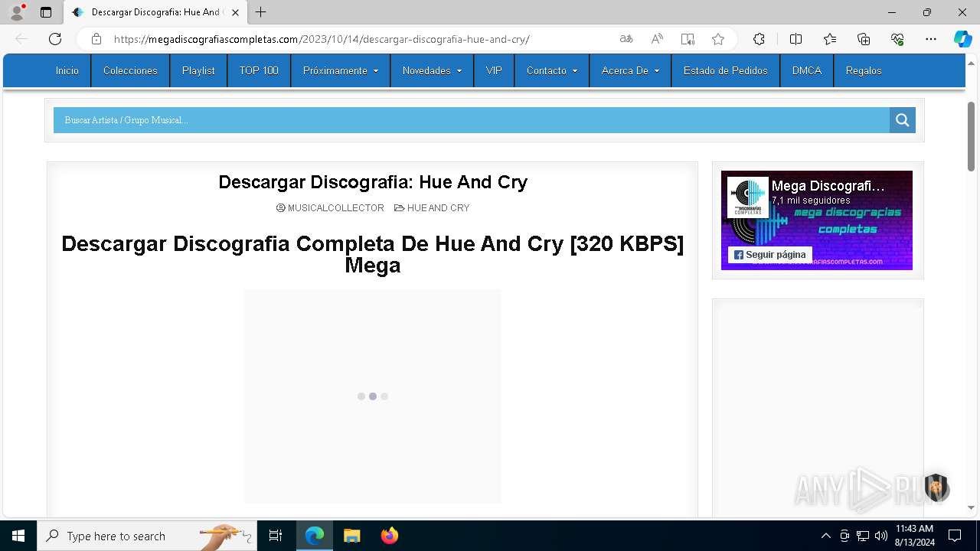Open the notification center icon

955,536
